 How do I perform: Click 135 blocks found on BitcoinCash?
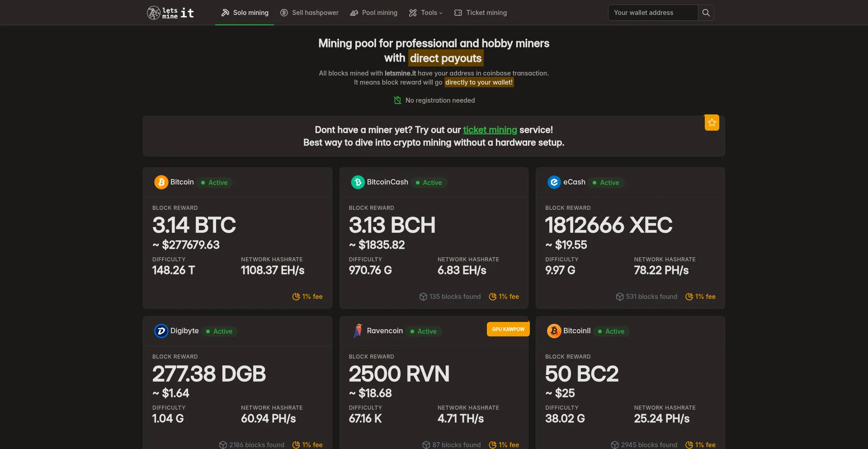click(450, 297)
